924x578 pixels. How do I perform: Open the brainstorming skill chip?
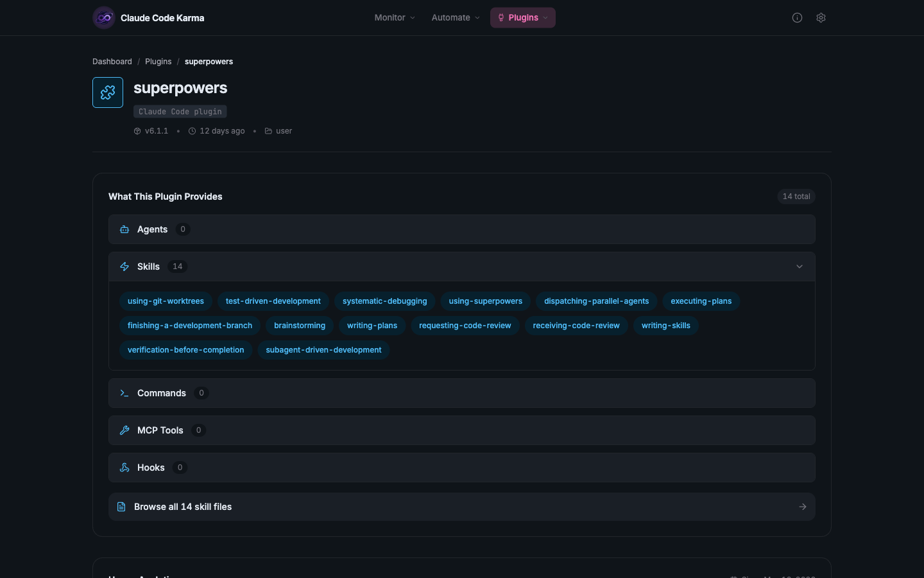[300, 326]
